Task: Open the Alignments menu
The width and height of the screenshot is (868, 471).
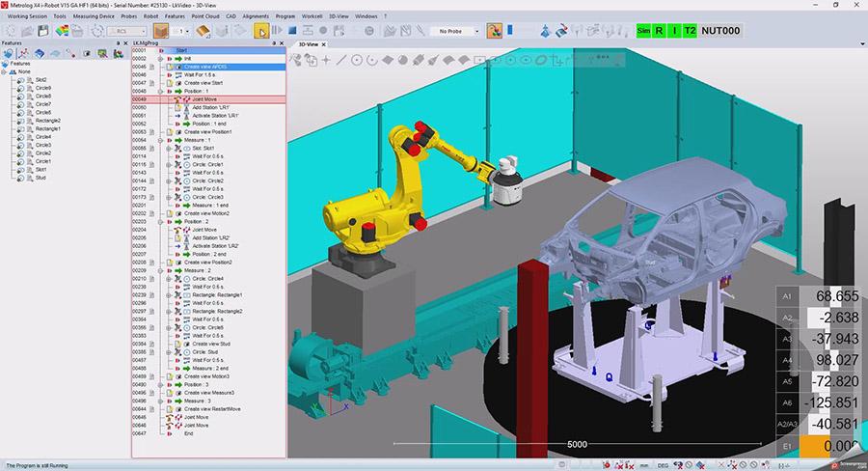Action: click(257, 16)
